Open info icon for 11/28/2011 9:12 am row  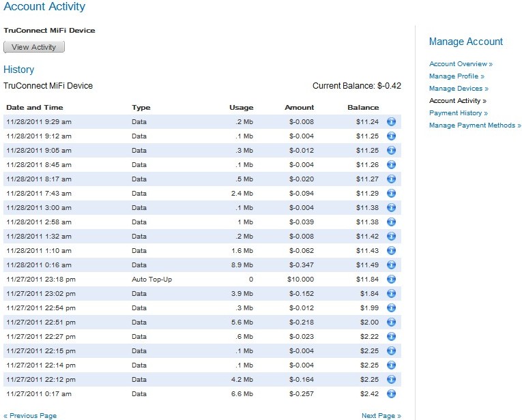click(x=391, y=136)
